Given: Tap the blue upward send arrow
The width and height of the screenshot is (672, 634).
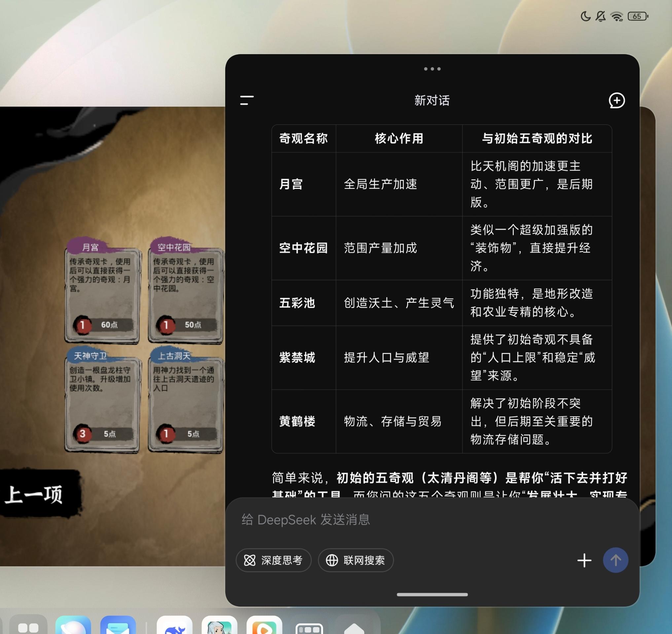Looking at the screenshot, I should tap(616, 560).
